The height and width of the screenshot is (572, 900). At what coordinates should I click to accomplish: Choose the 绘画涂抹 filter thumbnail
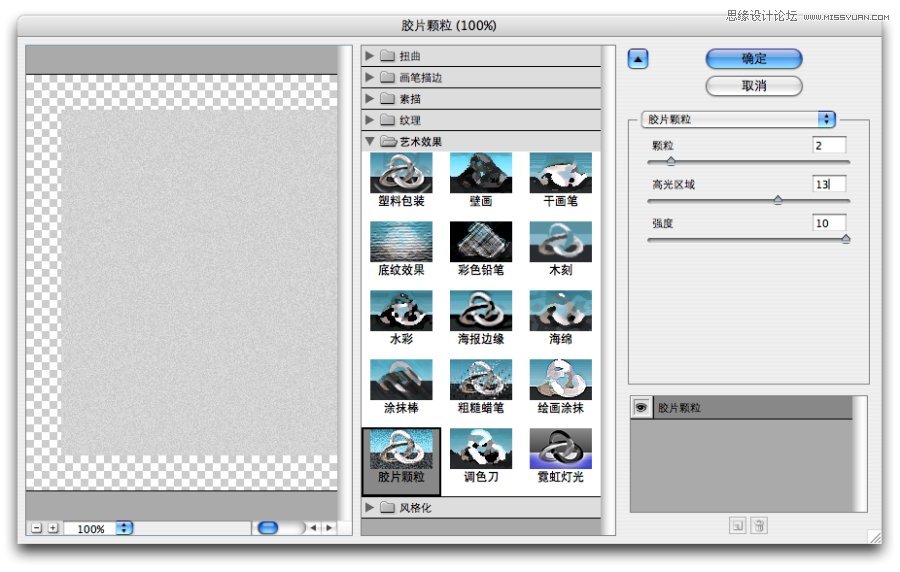[561, 379]
